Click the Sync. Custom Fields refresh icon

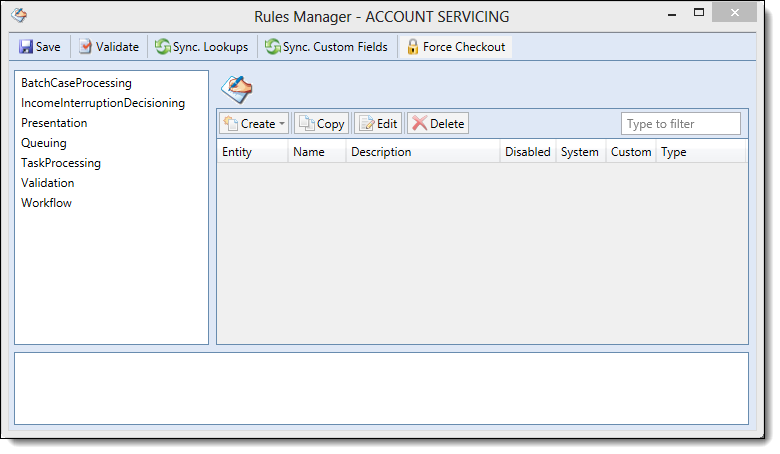point(273,47)
